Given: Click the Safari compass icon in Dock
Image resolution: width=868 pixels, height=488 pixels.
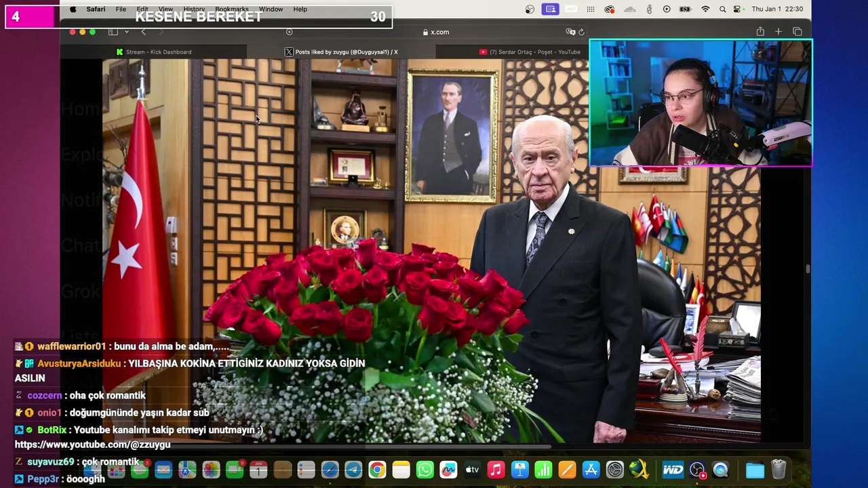Looking at the screenshot, I should (330, 470).
